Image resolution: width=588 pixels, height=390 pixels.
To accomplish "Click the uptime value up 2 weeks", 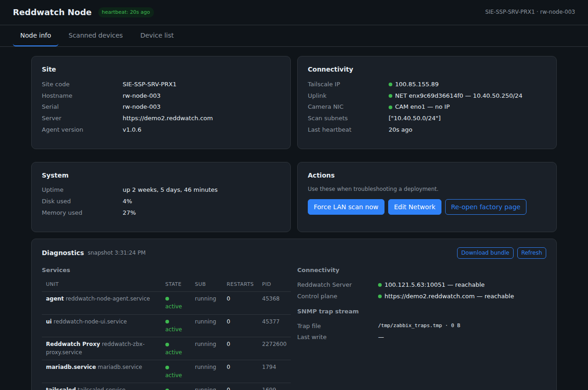I will coord(170,190).
